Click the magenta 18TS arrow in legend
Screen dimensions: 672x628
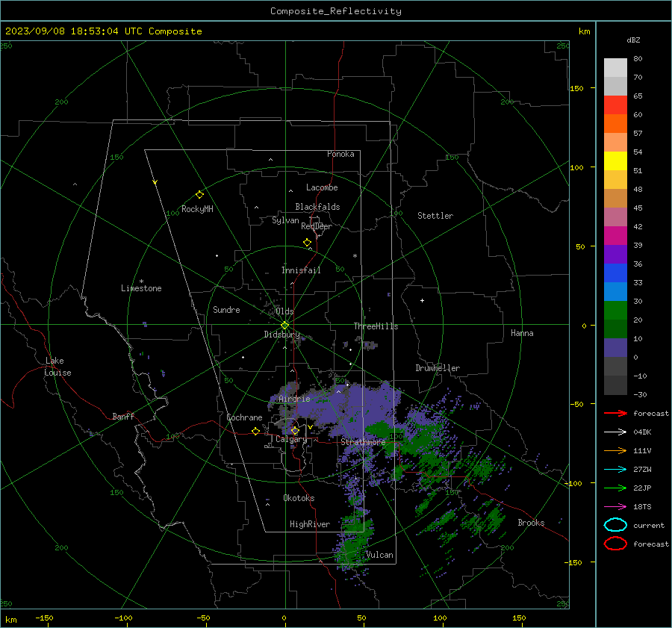pos(615,507)
